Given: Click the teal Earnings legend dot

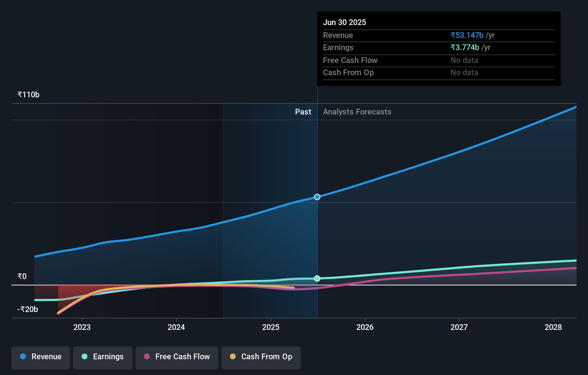Looking at the screenshot, I should 84,357.
